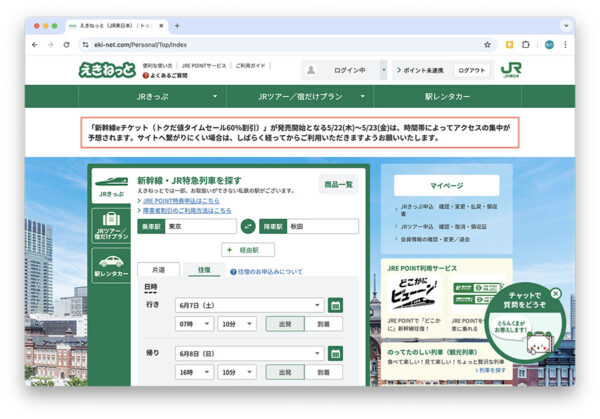This screenshot has height=419, width=600.
Task: View site information icon in address bar
Action: click(85, 45)
